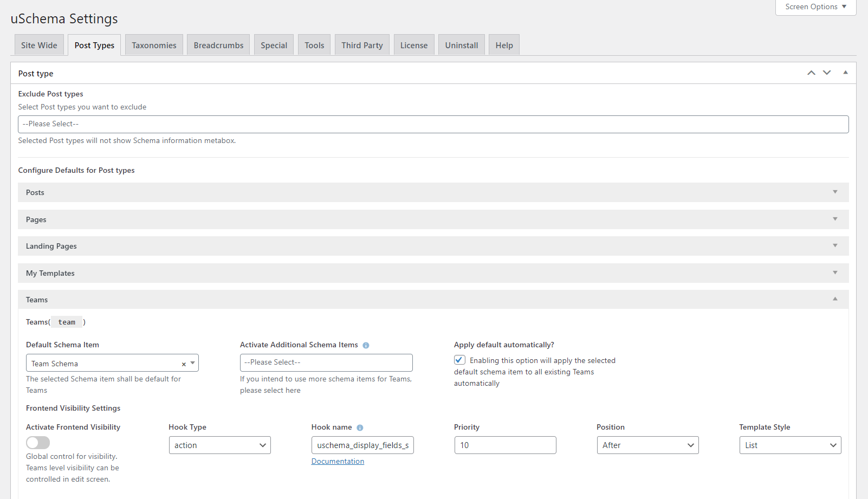Open Hook Type action dropdown

point(219,445)
